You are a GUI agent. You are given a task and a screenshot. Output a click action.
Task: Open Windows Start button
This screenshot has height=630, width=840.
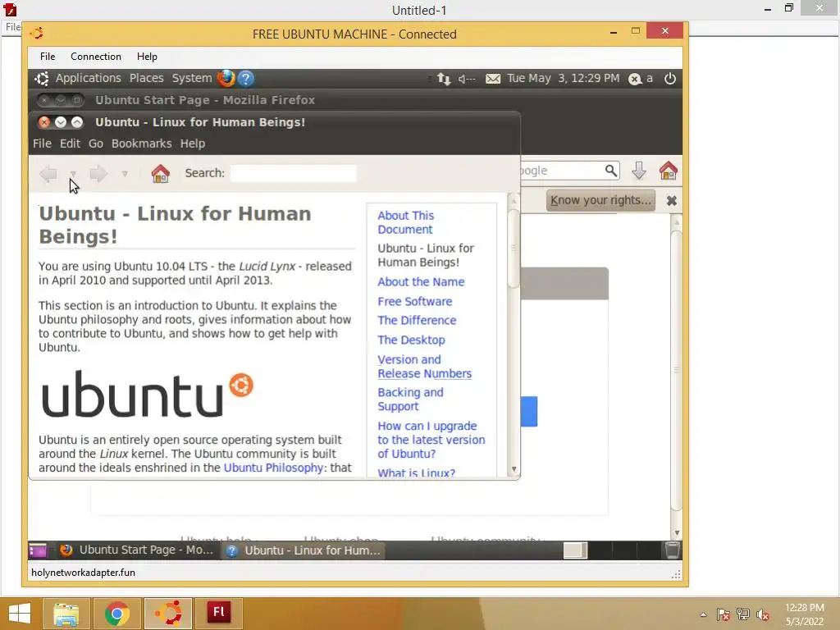click(20, 614)
